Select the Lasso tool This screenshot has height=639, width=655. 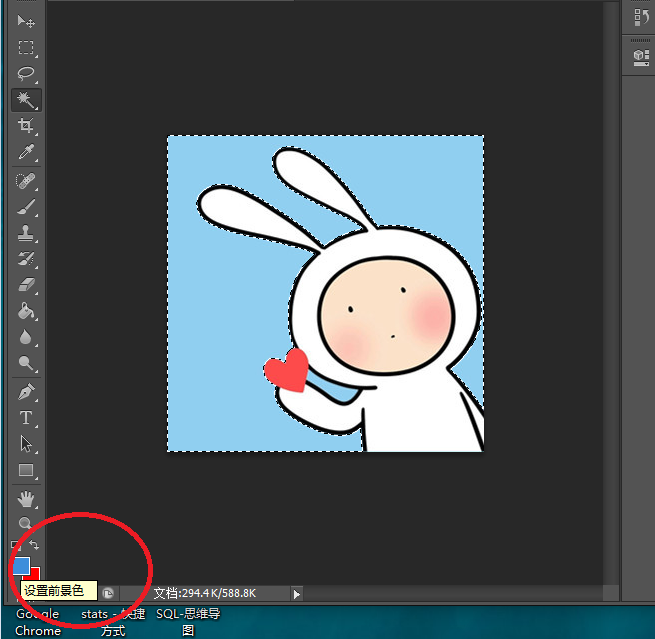[26, 73]
